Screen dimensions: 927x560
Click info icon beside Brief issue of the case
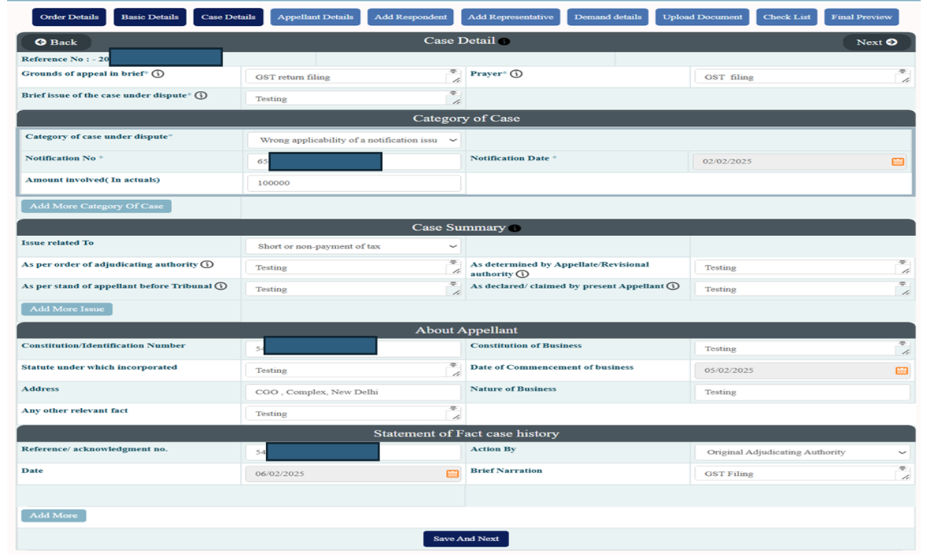pos(201,95)
